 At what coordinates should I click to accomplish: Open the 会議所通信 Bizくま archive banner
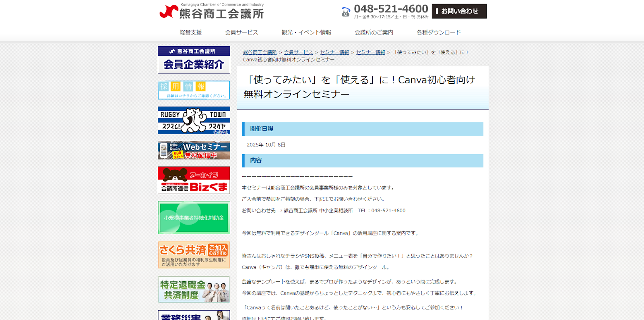[194, 180]
